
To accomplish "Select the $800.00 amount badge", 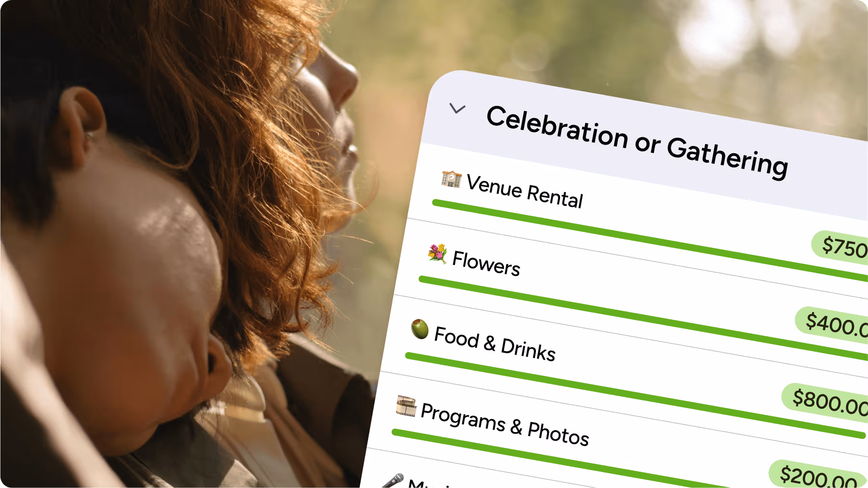I will (x=826, y=402).
